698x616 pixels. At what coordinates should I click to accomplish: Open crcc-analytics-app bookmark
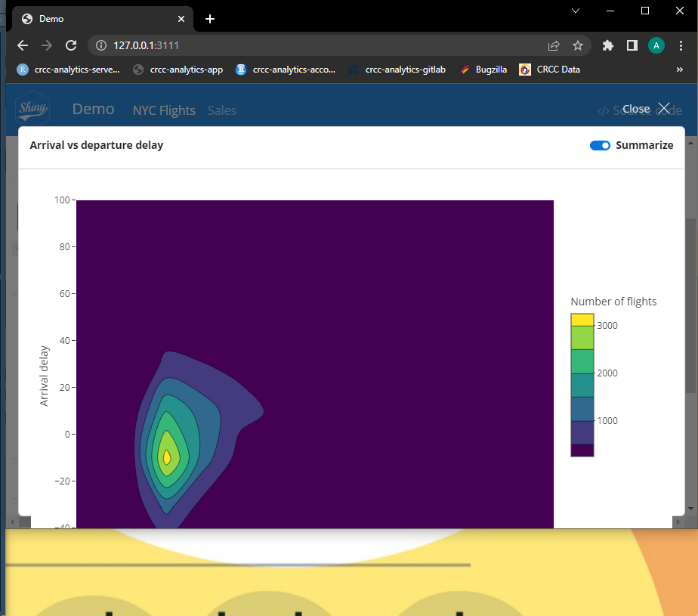click(x=178, y=70)
